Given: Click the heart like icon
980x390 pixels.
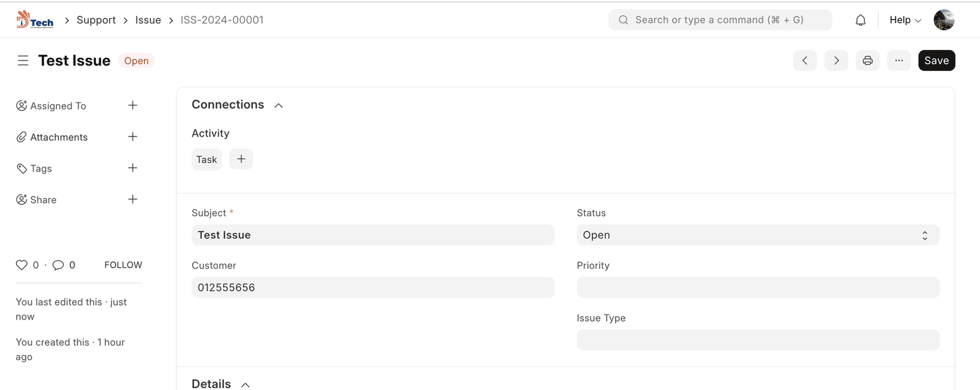Looking at the screenshot, I should [21, 265].
